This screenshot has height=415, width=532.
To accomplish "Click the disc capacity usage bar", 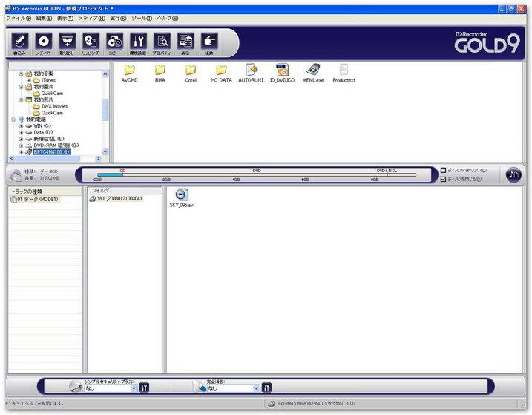I will [x=257, y=175].
